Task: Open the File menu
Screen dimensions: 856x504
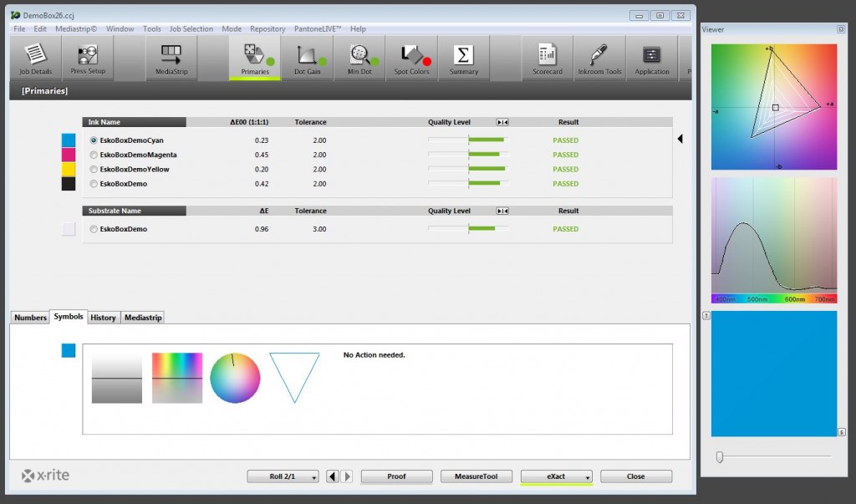Action: 19,29
